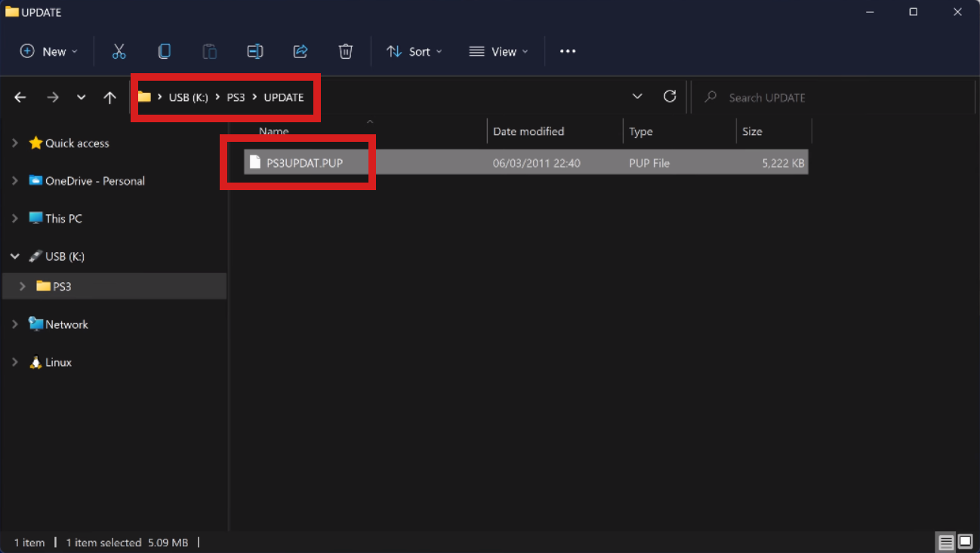Click the PUP File type cell
The width and height of the screenshot is (980, 553).
649,163
